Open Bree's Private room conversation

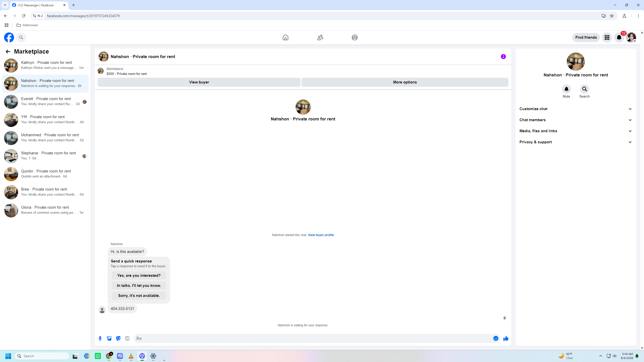point(45,192)
